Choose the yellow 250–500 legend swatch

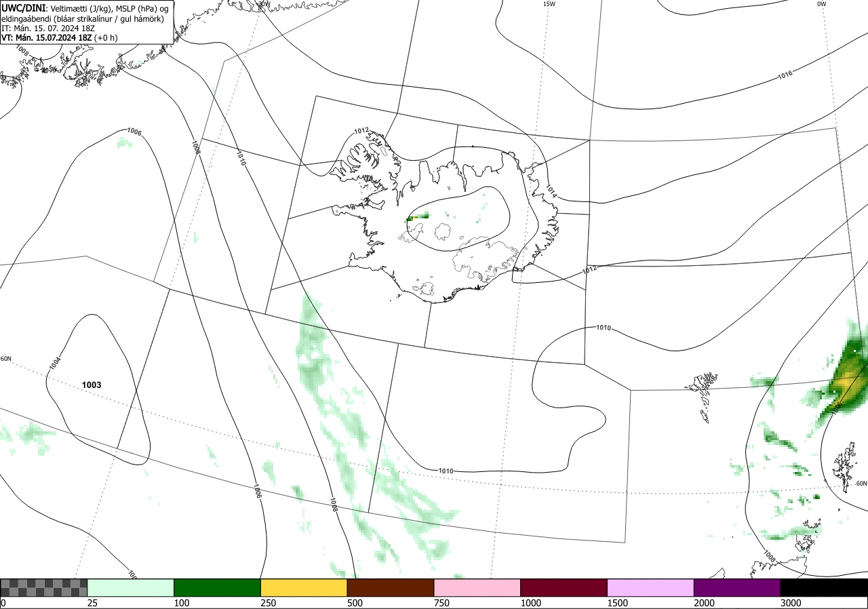coord(304,587)
